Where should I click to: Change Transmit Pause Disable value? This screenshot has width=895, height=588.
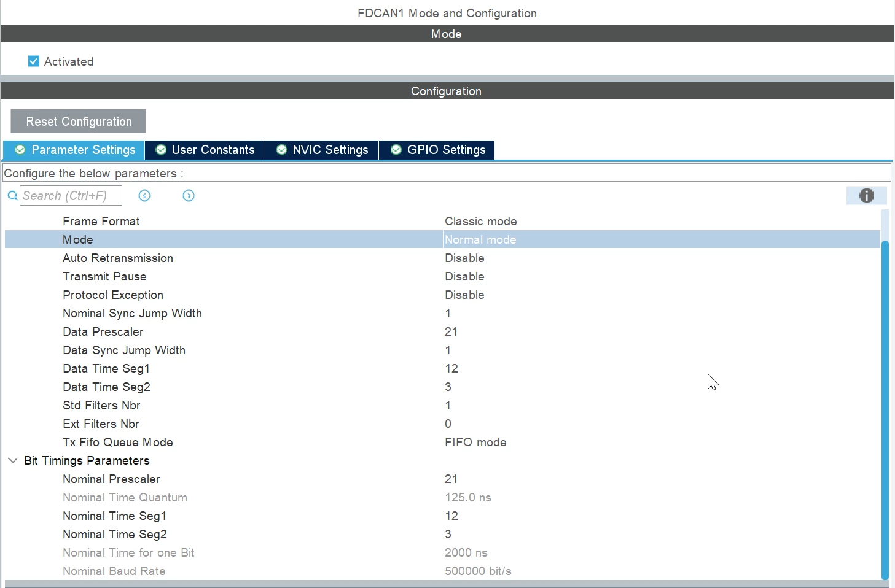(464, 276)
